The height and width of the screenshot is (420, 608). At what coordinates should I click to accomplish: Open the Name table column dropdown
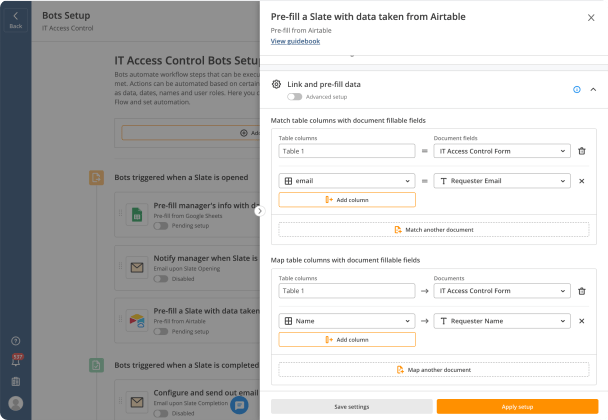pyautogui.click(x=347, y=321)
